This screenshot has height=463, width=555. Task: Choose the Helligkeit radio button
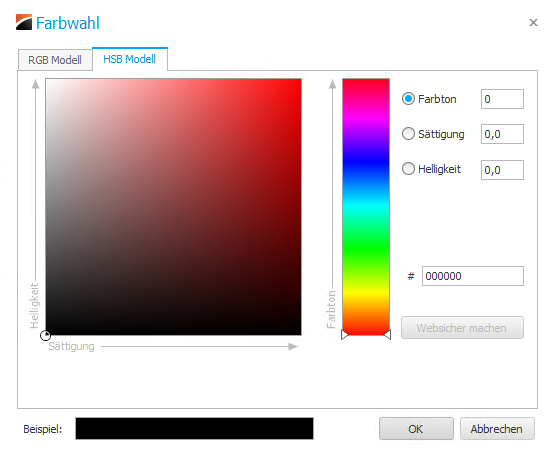click(x=408, y=168)
